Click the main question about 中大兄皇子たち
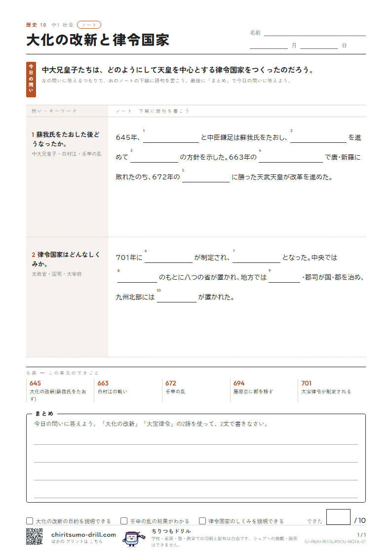 click(178, 70)
